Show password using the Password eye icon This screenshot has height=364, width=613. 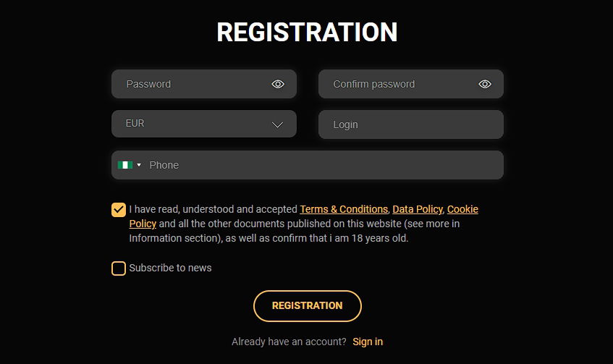pos(278,84)
